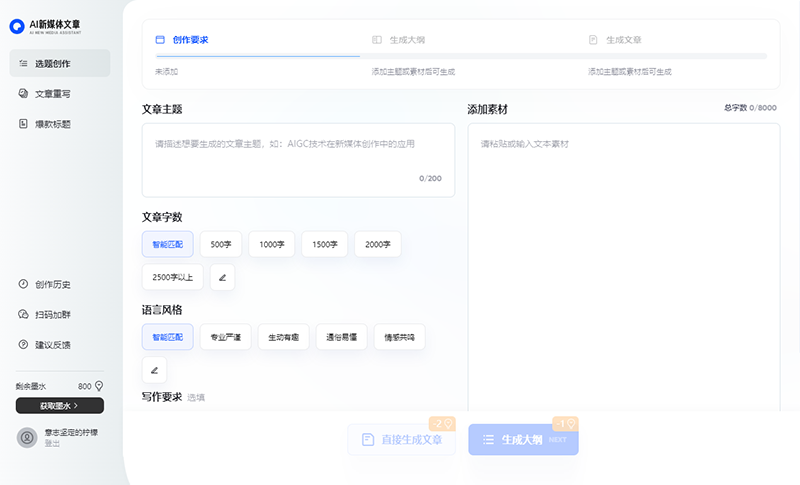Focus the 添加素材 text area

624,268
